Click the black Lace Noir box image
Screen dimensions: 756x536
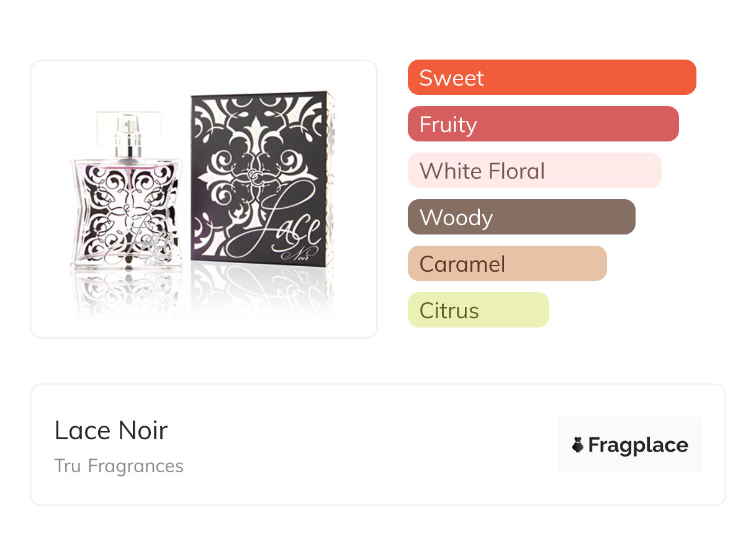262,186
